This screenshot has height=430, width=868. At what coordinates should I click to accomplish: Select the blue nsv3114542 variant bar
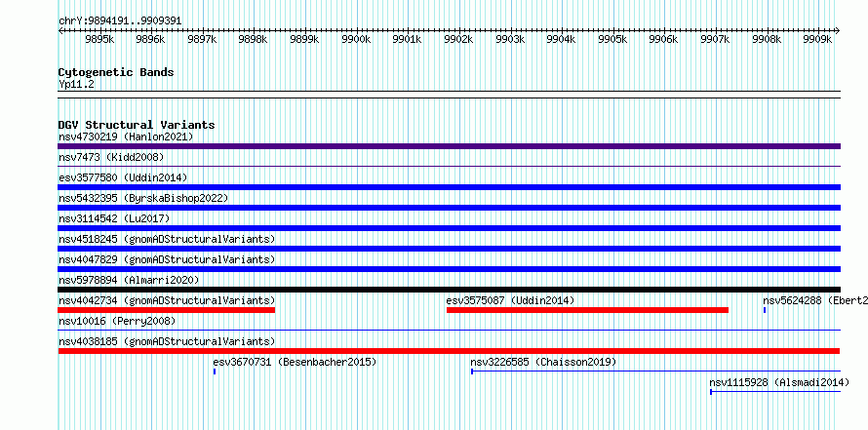point(449,228)
